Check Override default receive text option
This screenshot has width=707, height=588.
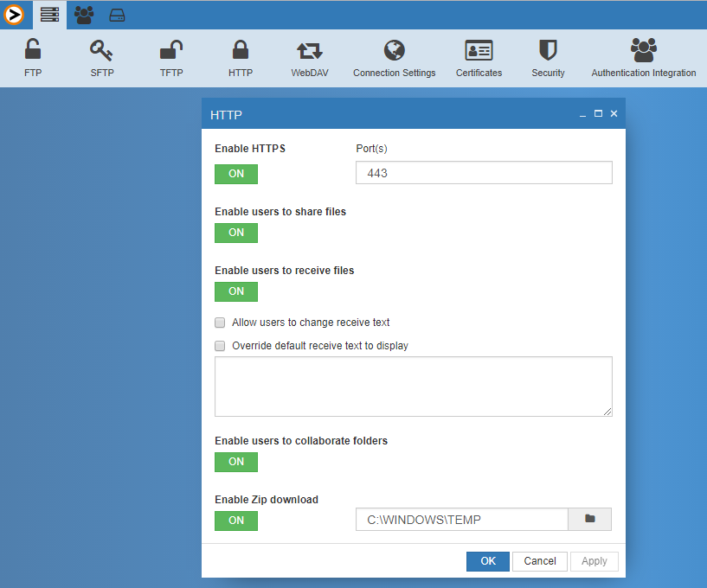(x=220, y=346)
